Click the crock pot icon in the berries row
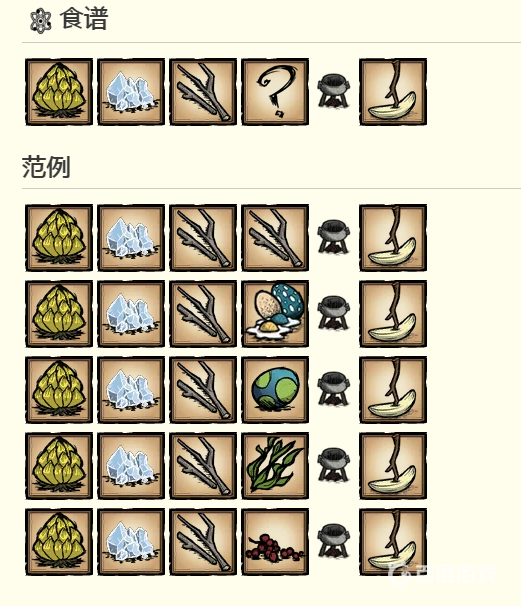The height and width of the screenshot is (606, 521). pyautogui.click(x=334, y=541)
